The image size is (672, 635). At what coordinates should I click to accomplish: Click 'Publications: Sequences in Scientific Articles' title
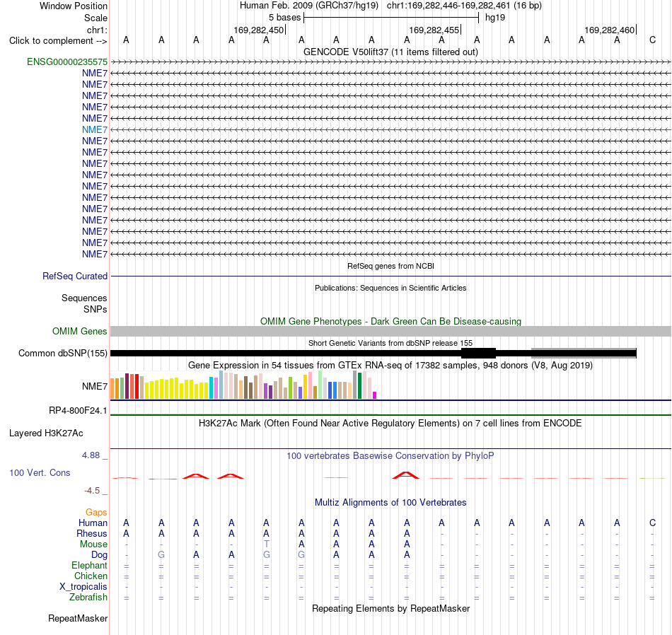[x=390, y=289]
